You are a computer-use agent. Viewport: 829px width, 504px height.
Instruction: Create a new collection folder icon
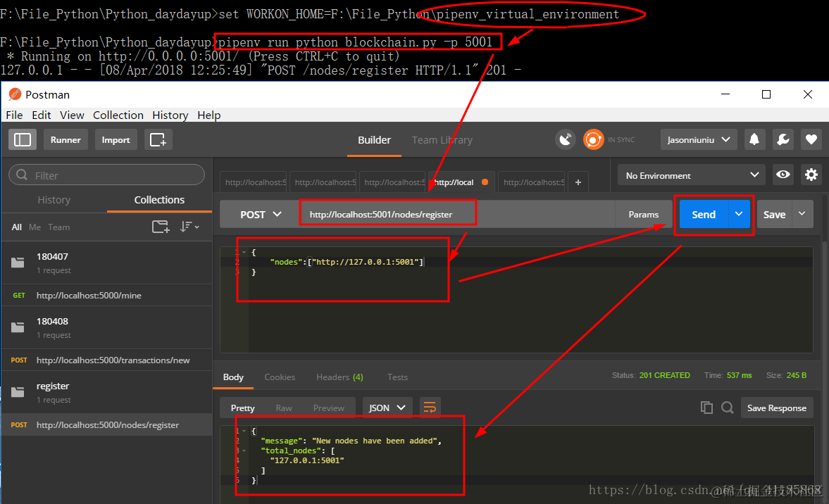(x=161, y=227)
